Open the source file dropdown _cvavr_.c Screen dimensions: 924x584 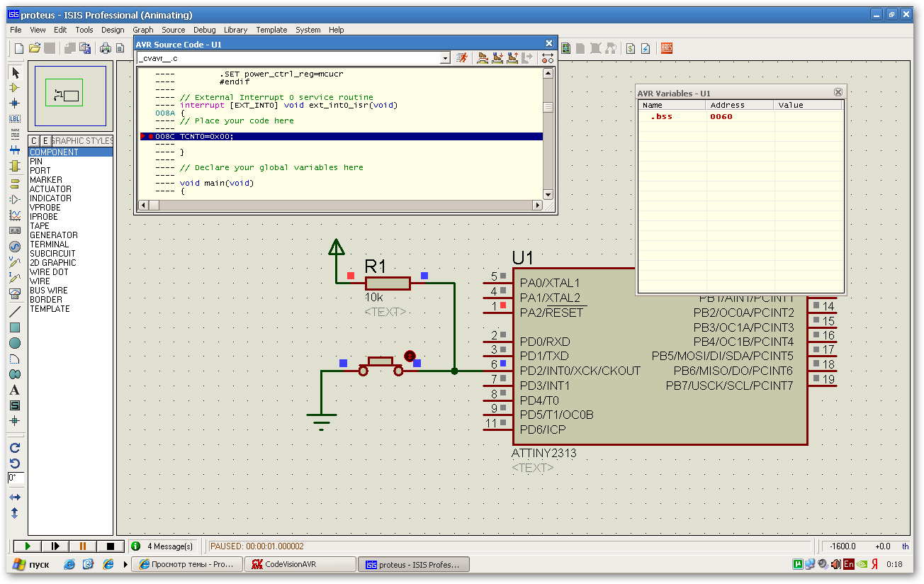(445, 58)
